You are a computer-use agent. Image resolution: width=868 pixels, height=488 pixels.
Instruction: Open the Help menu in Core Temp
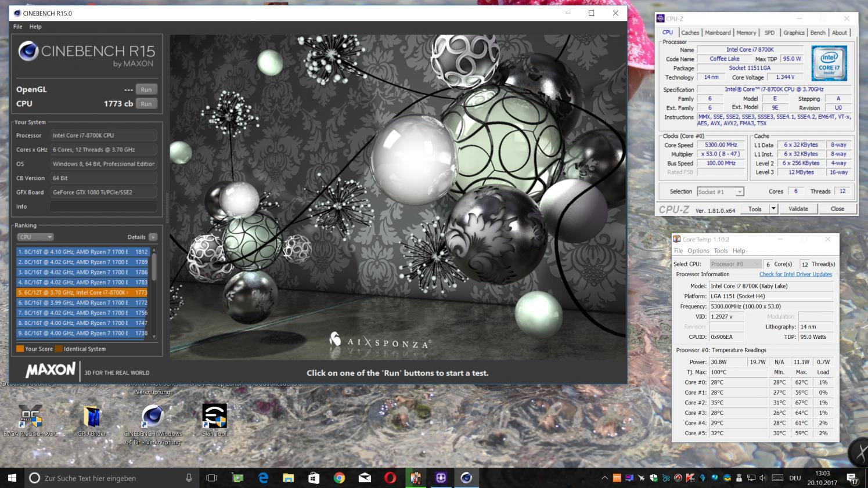click(x=739, y=251)
